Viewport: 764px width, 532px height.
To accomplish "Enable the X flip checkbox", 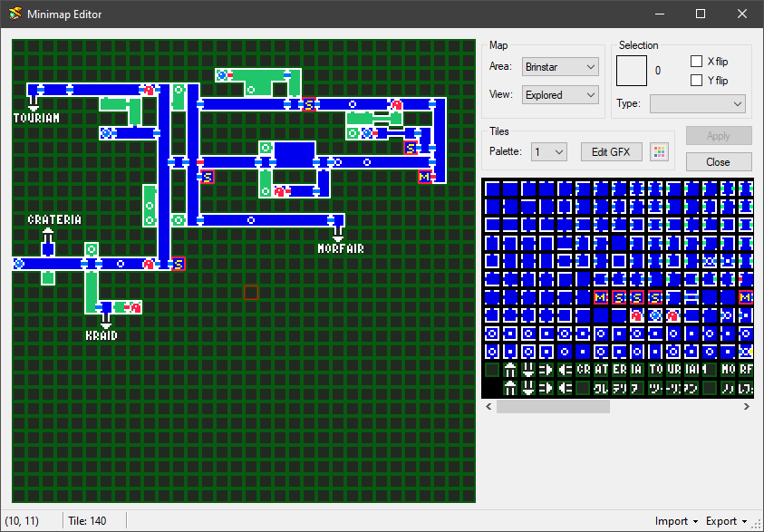I will point(696,62).
